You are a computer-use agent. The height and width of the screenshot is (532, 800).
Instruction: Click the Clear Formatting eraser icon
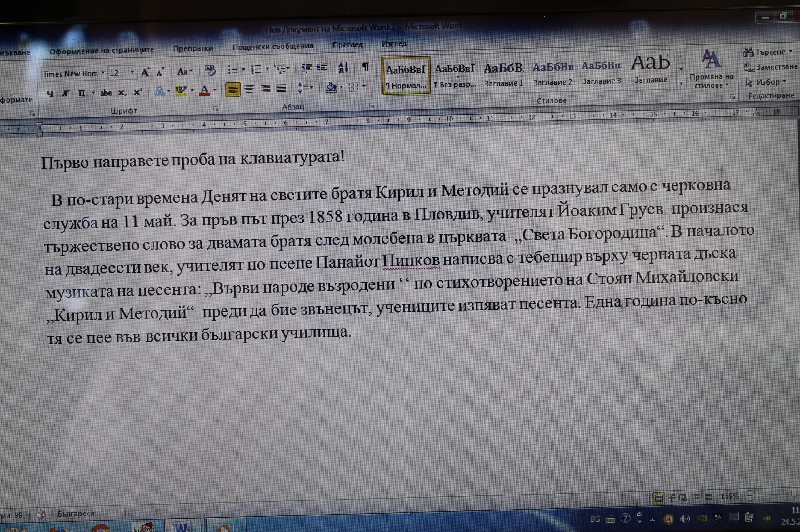210,70
